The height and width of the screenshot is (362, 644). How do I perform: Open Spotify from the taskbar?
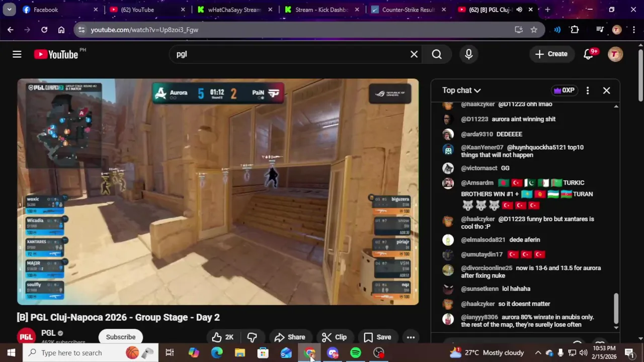pos(356,353)
